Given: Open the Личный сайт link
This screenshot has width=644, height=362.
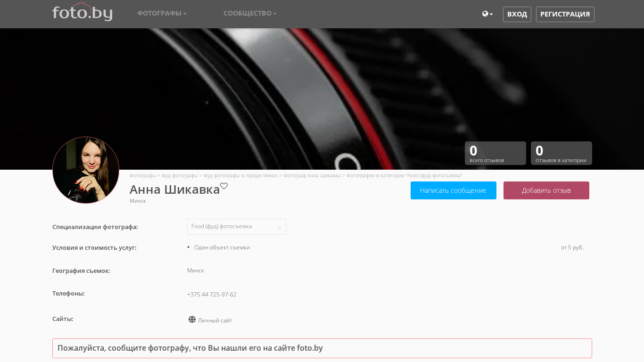Looking at the screenshot, I should tap(215, 321).
